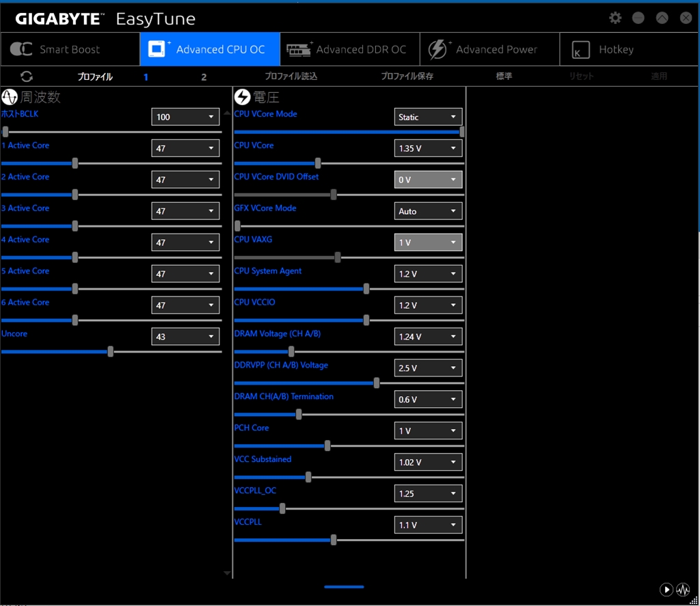
Task: Click the window resize grip corner
Action: pos(695,601)
